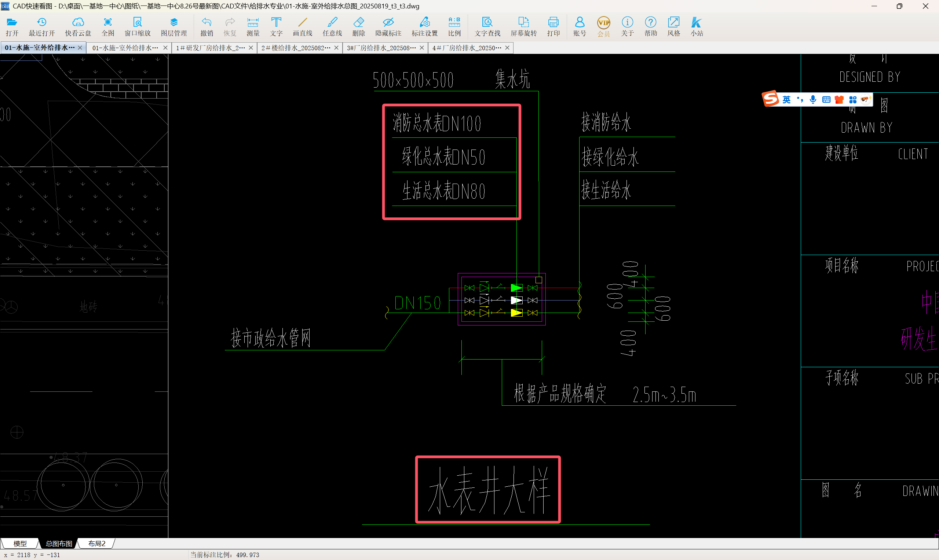Select the 任意线 freehand line tool
The width and height of the screenshot is (939, 560).
point(332,27)
